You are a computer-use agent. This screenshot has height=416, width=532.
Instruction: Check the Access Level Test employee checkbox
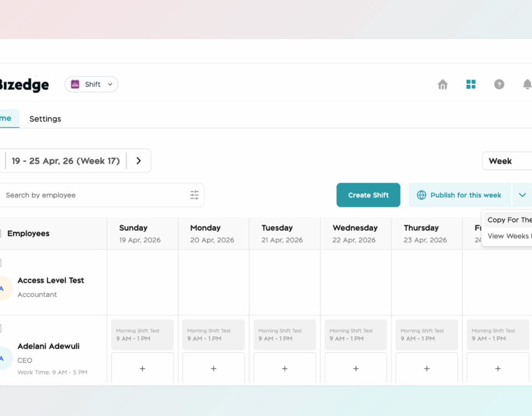(1, 263)
